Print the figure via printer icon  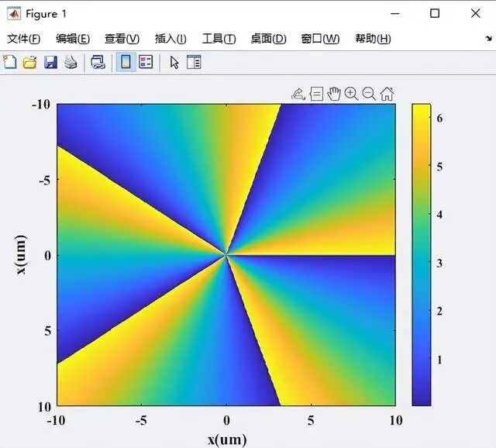[71, 63]
